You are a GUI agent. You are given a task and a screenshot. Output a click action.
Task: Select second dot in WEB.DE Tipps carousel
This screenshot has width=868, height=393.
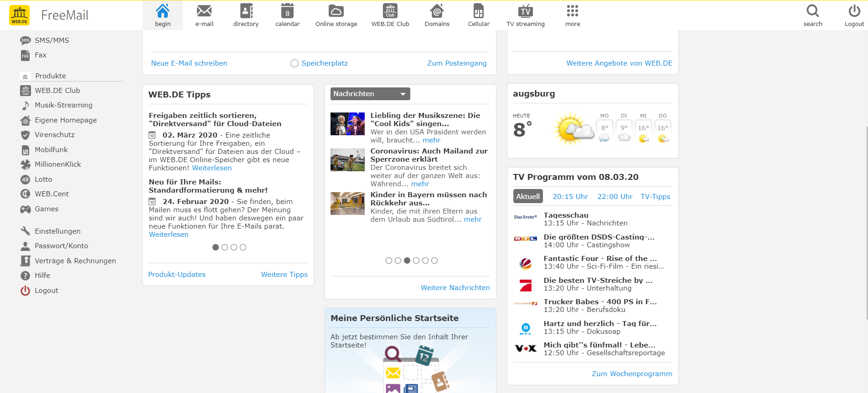(x=225, y=247)
